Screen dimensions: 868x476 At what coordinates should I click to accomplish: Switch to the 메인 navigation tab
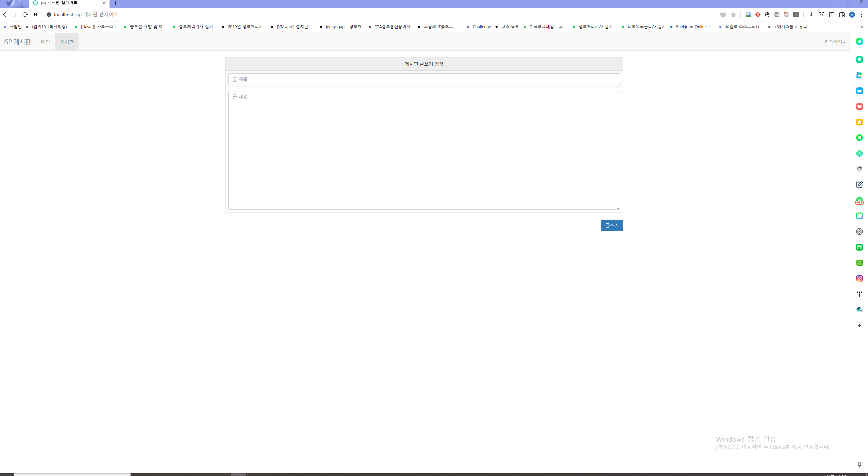[46, 41]
